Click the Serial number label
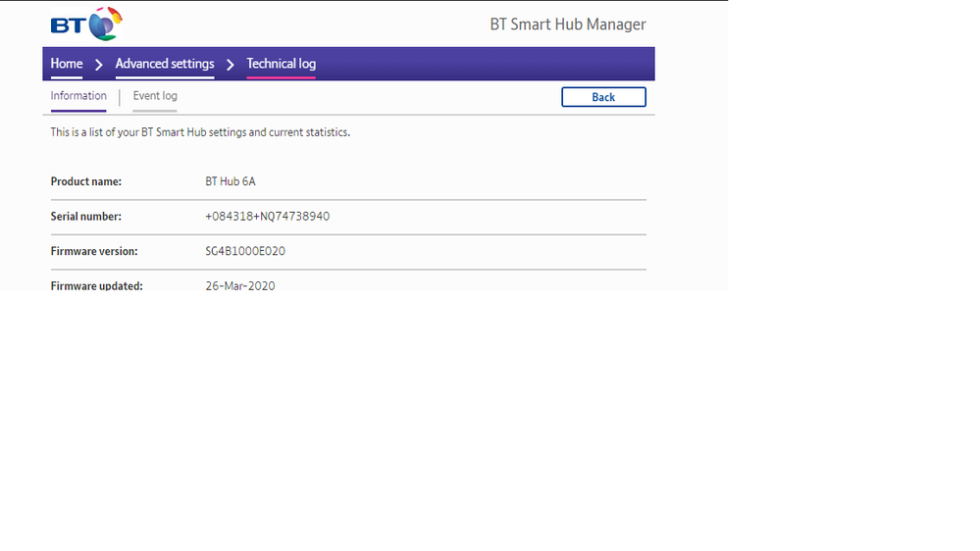 pos(86,217)
